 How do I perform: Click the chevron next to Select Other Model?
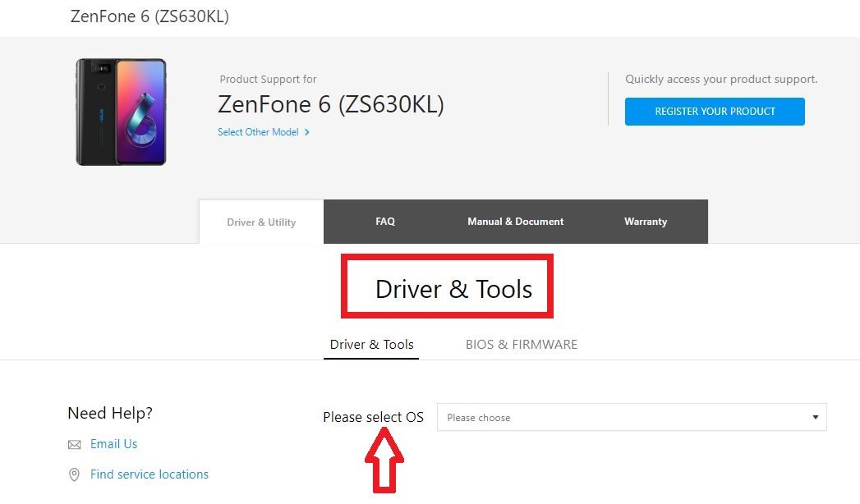(307, 132)
